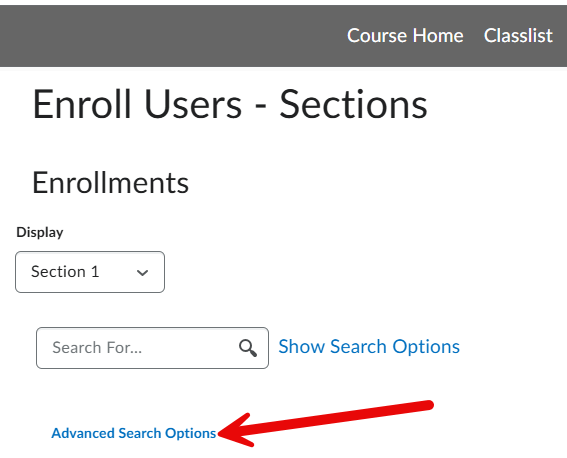
Task: Click the Enrollments heading
Action: 110,183
